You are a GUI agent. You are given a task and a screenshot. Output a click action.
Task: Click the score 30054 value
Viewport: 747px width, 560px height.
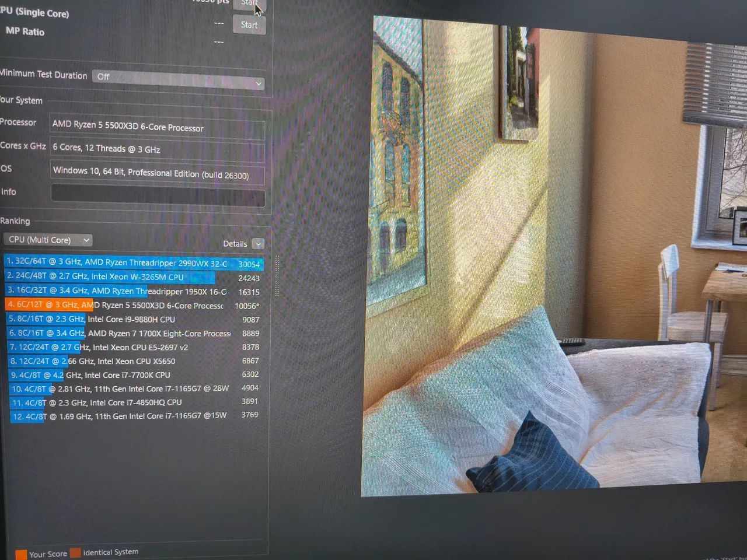[x=249, y=264]
